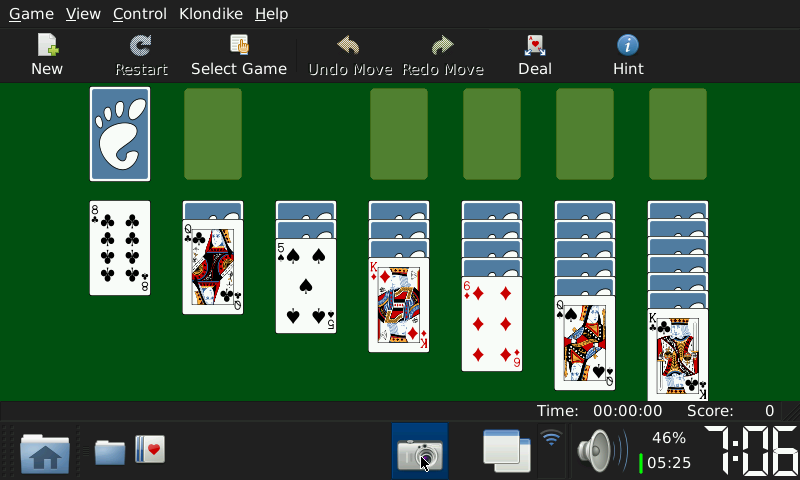Pick the King of diamonds card

(x=399, y=305)
